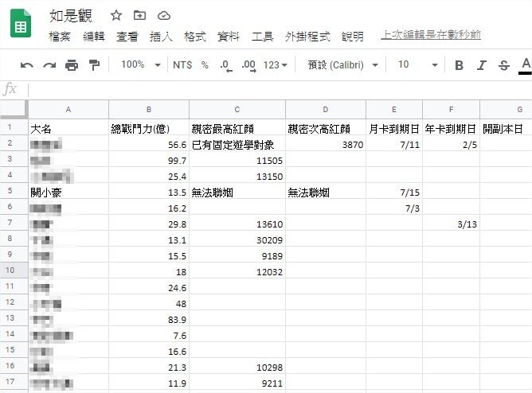Redo the last action
The image size is (532, 393).
(49, 65)
